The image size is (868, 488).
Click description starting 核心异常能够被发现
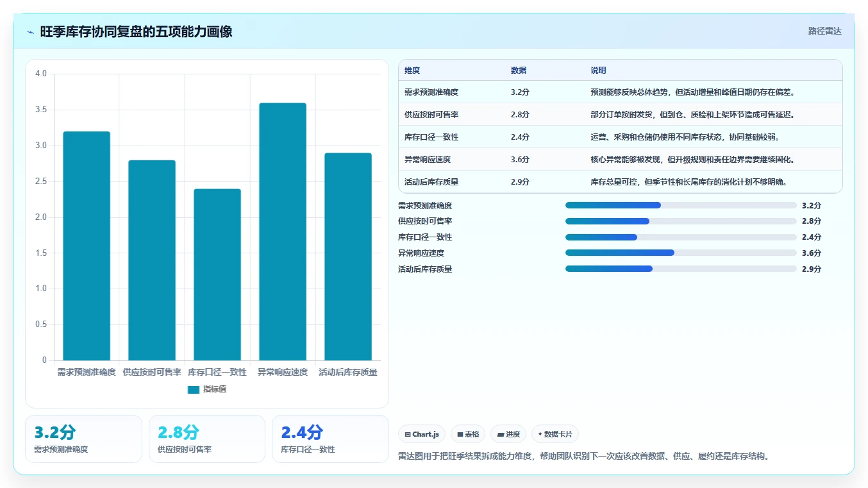(692, 160)
